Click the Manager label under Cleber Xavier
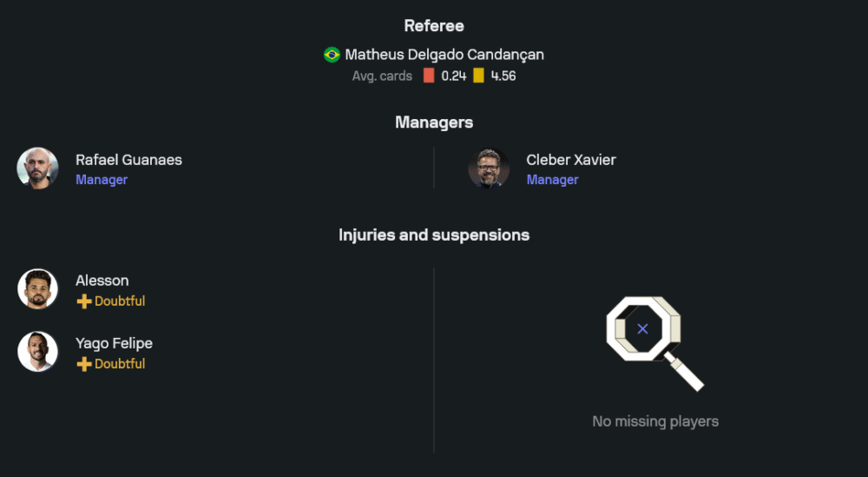This screenshot has width=868, height=477. coord(552,180)
